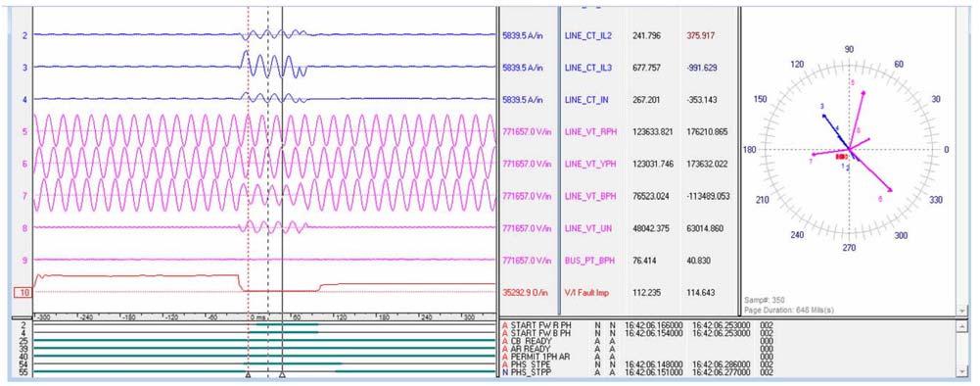Click the 5839.5 A/in scale of LINE_CT_IL3
The image size is (980, 386).
coord(523,67)
